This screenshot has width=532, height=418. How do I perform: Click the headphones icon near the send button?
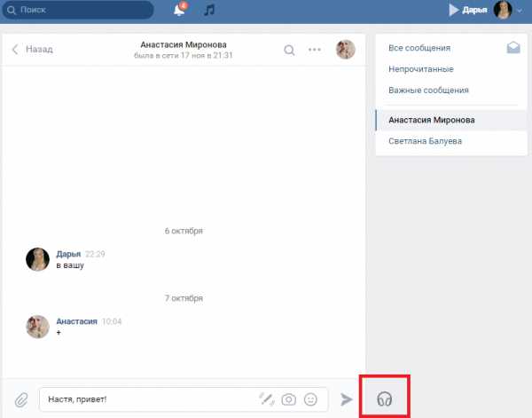point(385,398)
